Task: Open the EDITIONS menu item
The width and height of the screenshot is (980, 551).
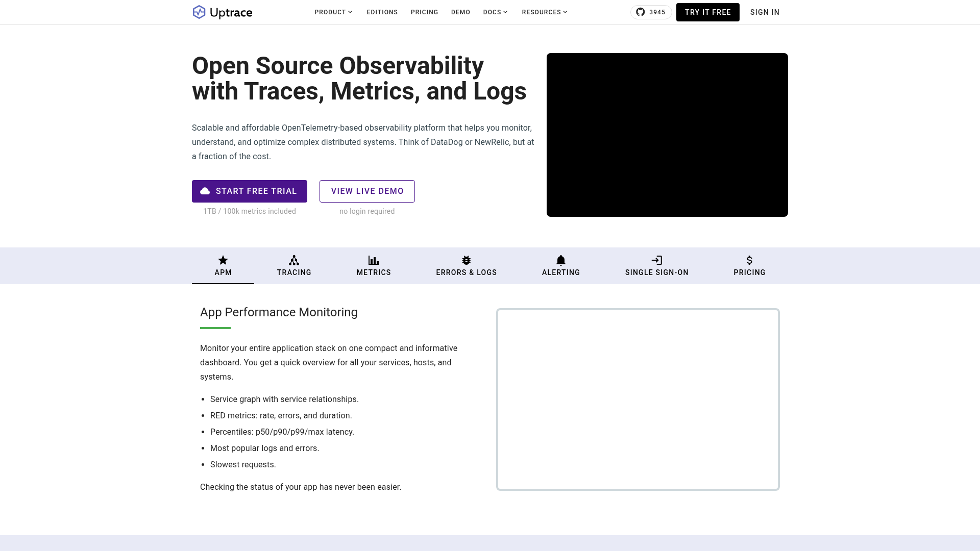Action: (382, 12)
